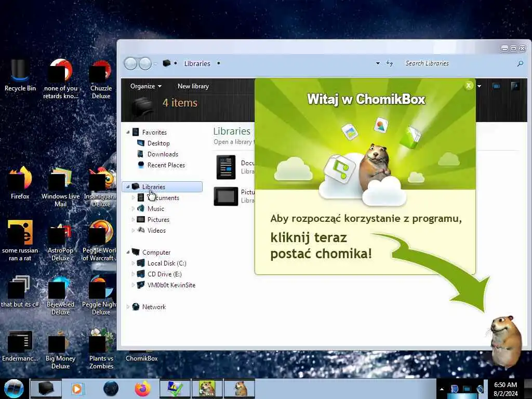Click the dark globe taskbar icon
The height and width of the screenshot is (399, 532).
(x=111, y=389)
